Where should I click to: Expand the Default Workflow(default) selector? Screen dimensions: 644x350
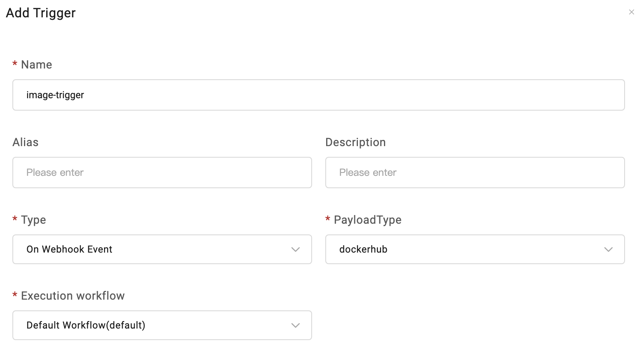pos(162,325)
